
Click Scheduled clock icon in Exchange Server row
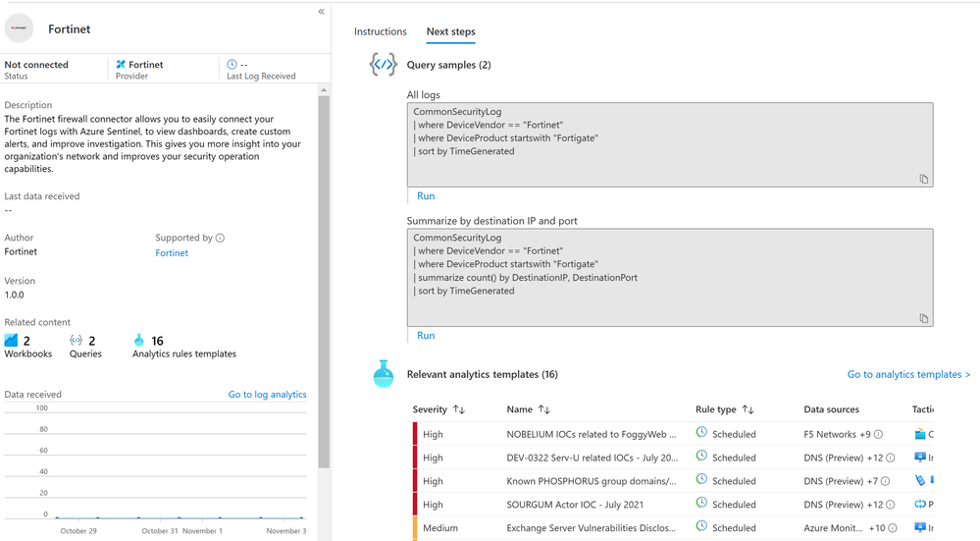[701, 526]
